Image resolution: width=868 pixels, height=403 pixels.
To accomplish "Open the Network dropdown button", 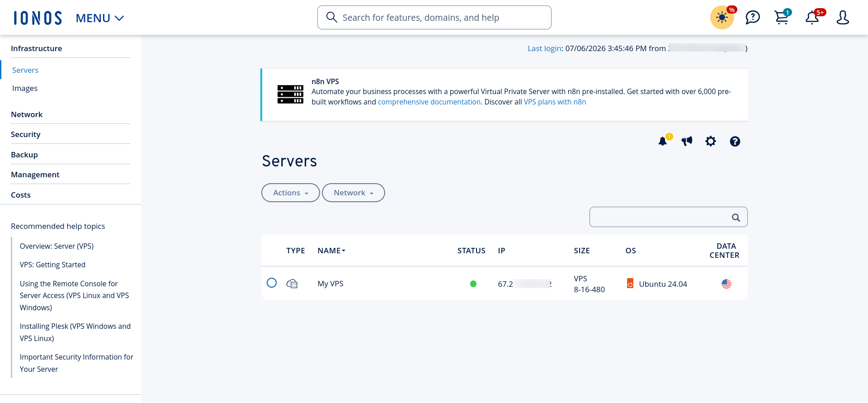I will coord(354,193).
